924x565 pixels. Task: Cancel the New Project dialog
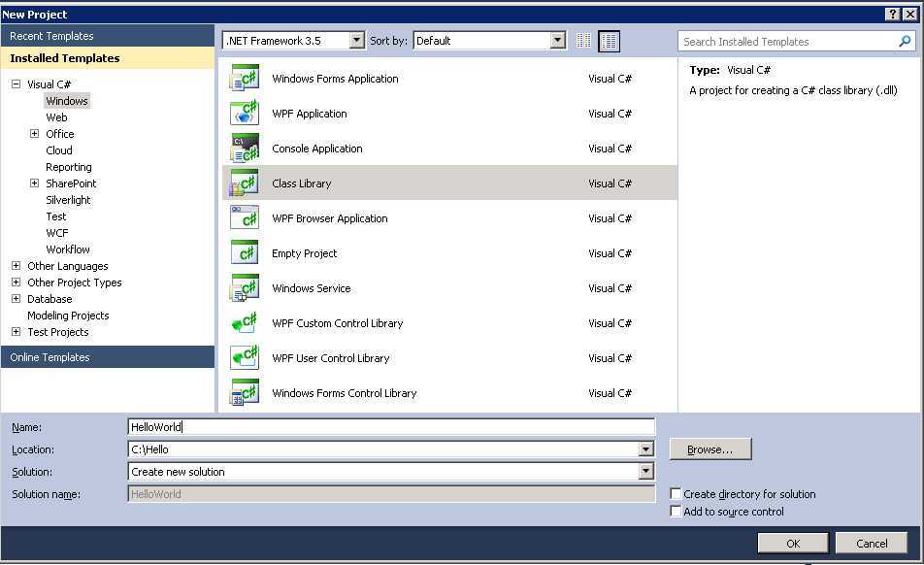(x=872, y=544)
